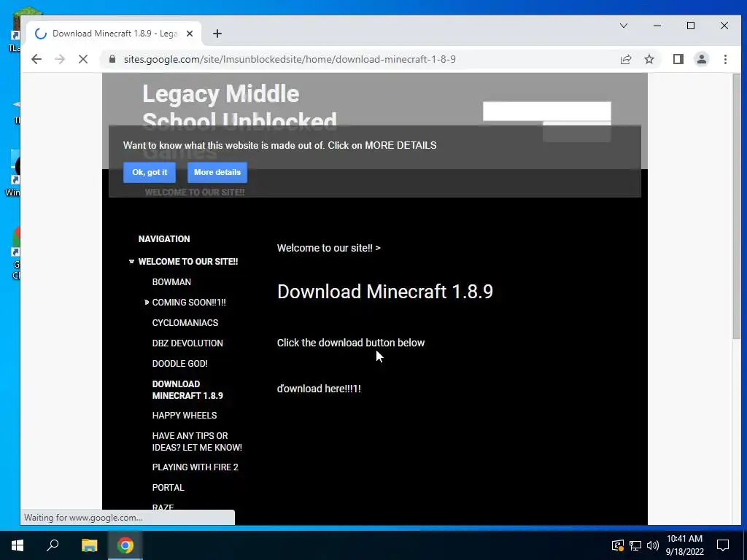The width and height of the screenshot is (747, 560).
Task: Select the Download Minecraft 1.8.9 tab
Action: pos(115,34)
